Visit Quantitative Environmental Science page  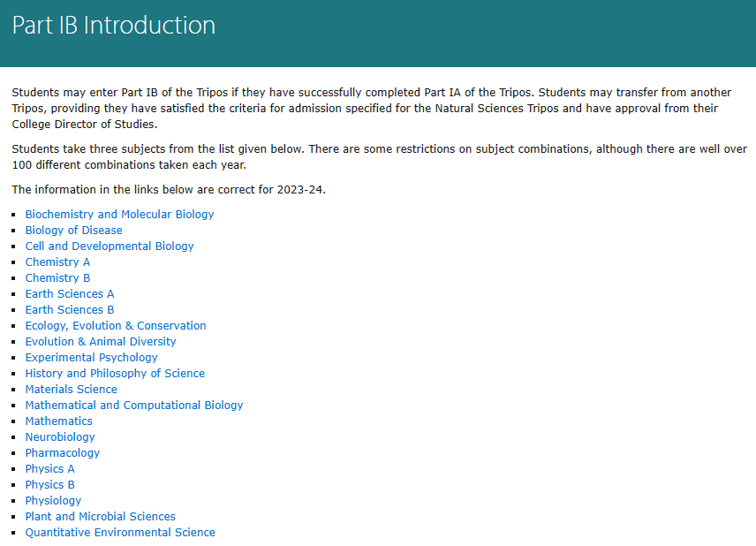[120, 533]
